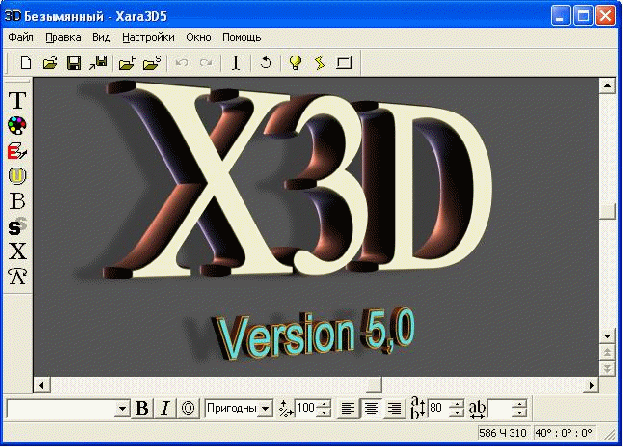Toggle the outline text button
The width and height of the screenshot is (623, 447).
[x=188, y=408]
